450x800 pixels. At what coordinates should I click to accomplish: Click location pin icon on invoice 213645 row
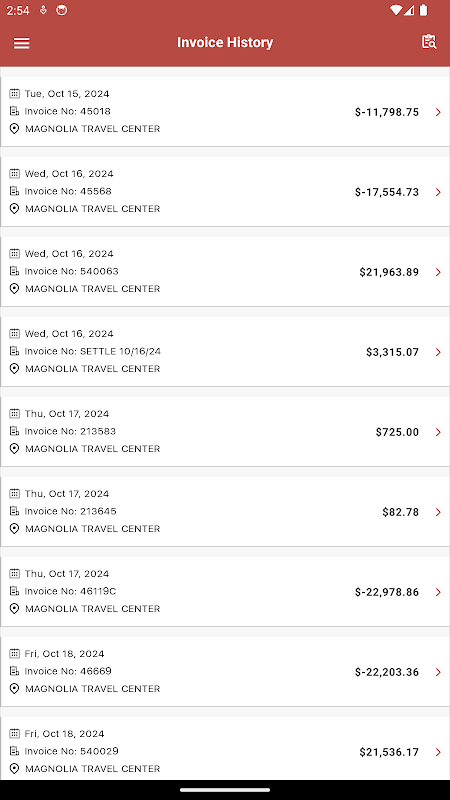point(15,529)
